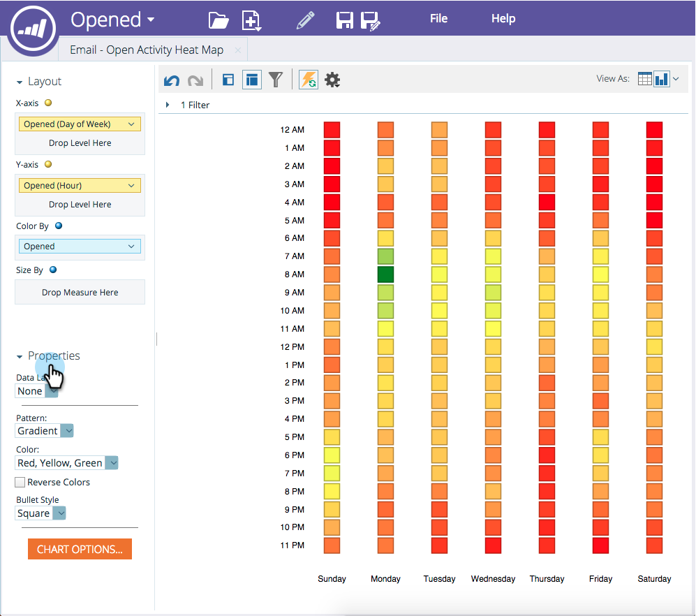Viewport: 696px width, 616px height.
Task: Click the Drop Measure Here zone
Action: pos(80,292)
